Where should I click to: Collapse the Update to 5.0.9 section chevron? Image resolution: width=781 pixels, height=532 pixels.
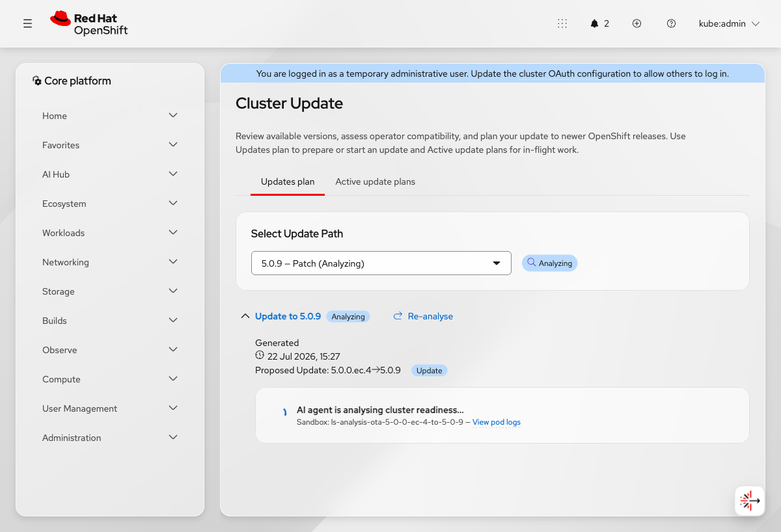(x=245, y=316)
